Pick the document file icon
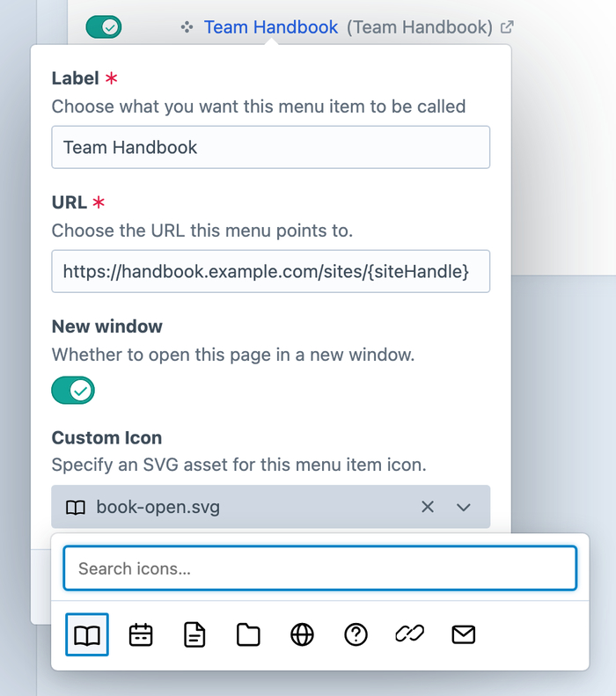This screenshot has width=616, height=696. pos(194,634)
